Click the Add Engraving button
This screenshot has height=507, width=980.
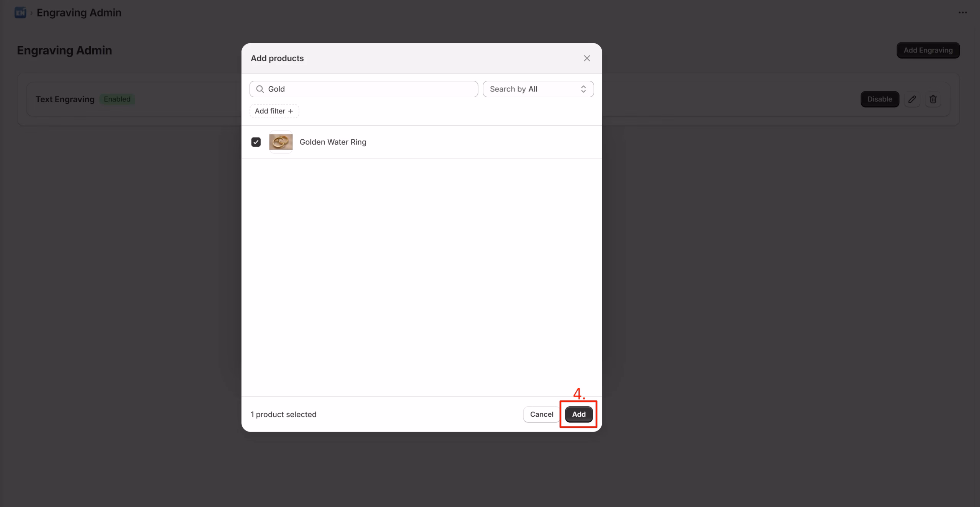(x=928, y=50)
